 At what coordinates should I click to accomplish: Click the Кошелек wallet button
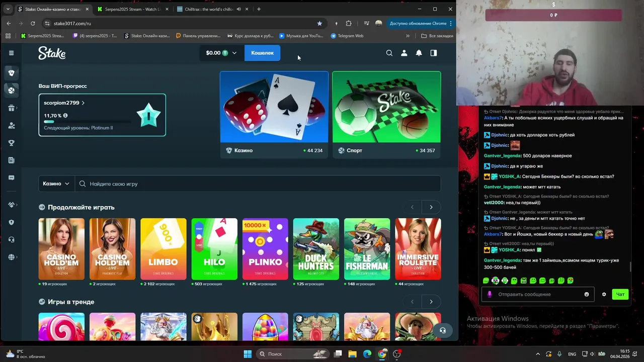pyautogui.click(x=262, y=53)
